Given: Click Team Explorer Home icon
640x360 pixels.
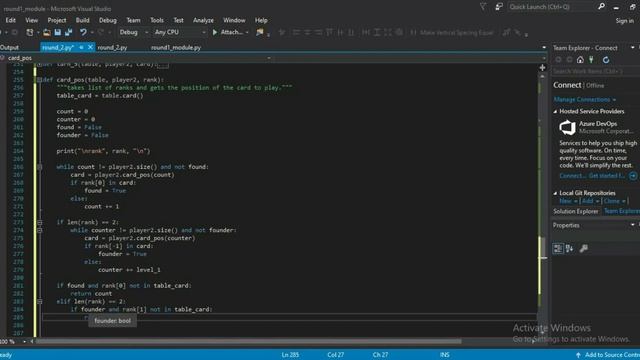Looking at the screenshot, I should pyautogui.click(x=580, y=60).
